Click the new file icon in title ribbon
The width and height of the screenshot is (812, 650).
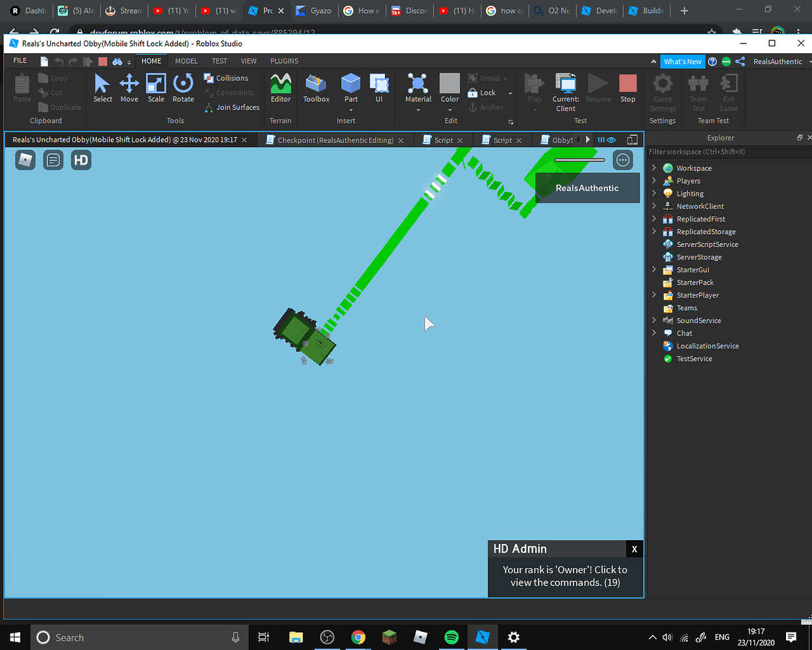[x=44, y=61]
